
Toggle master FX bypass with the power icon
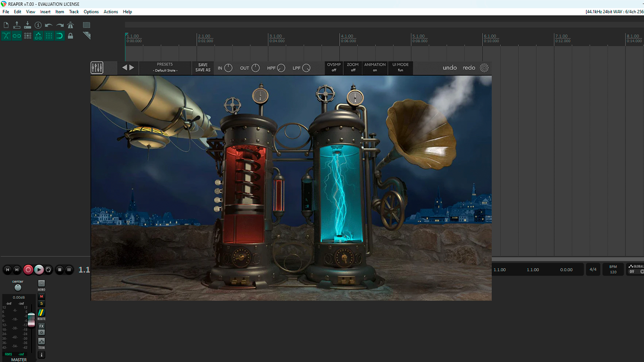[x=41, y=332]
